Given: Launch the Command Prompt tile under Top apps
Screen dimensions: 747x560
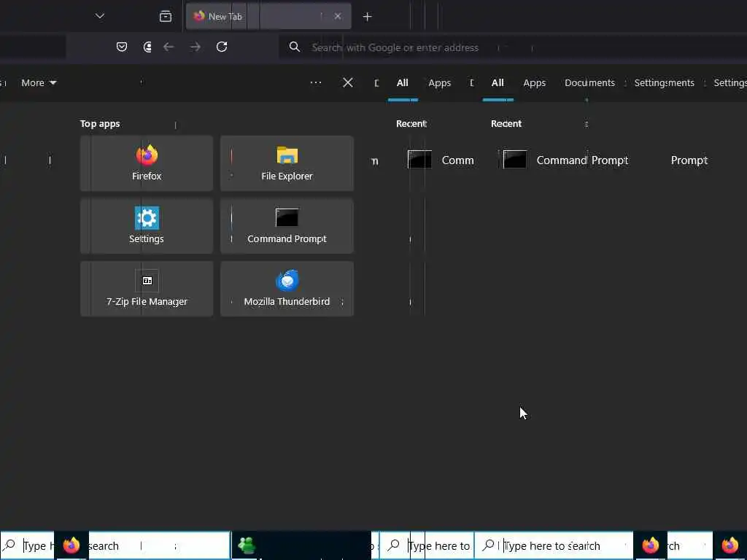Looking at the screenshot, I should tap(287, 226).
